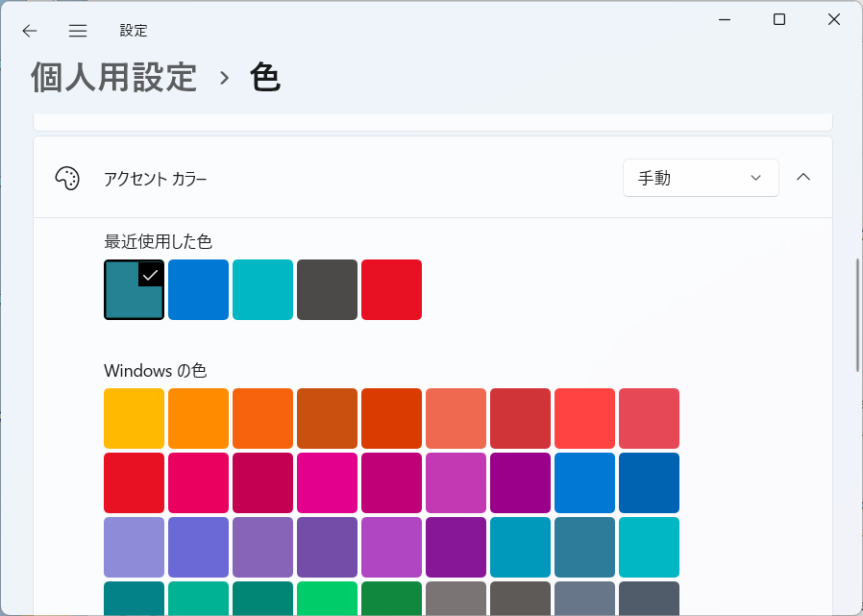Select the checked teal recent color

(134, 289)
